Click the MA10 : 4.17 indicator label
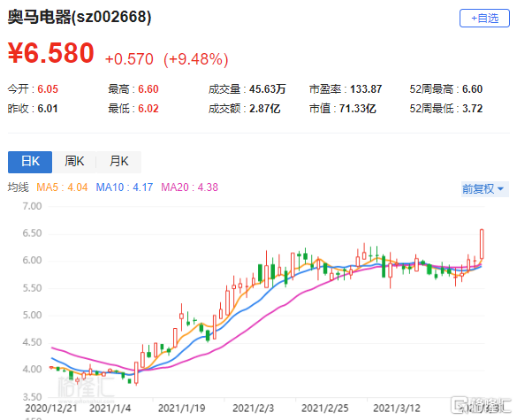517x420 pixels. (125, 187)
